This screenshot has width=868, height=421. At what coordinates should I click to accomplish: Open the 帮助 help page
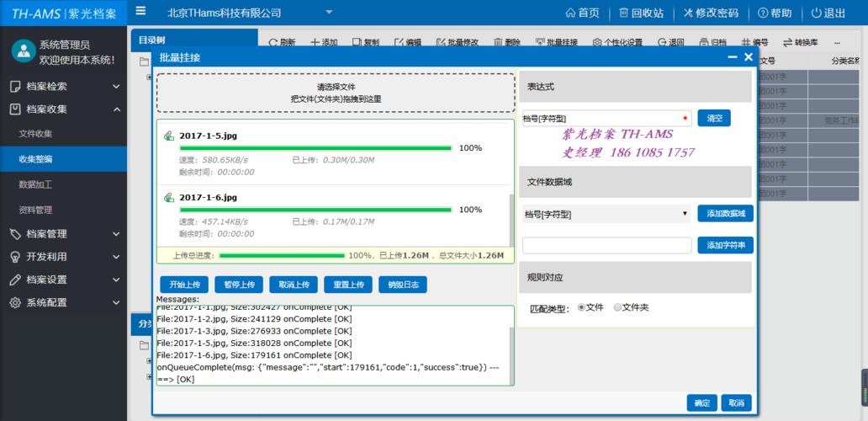[775, 13]
